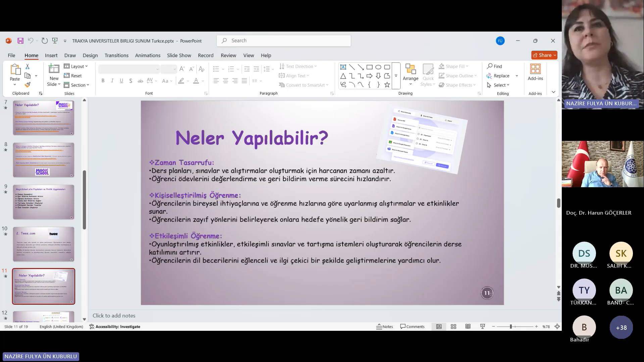Toggle Normal view button in status bar
644x362 pixels.
point(439,326)
